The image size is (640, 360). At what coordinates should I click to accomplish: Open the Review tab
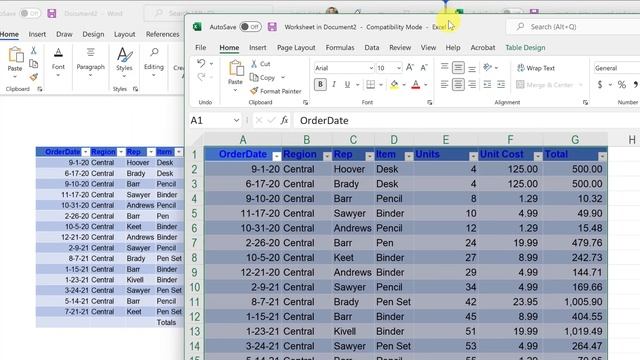(400, 48)
